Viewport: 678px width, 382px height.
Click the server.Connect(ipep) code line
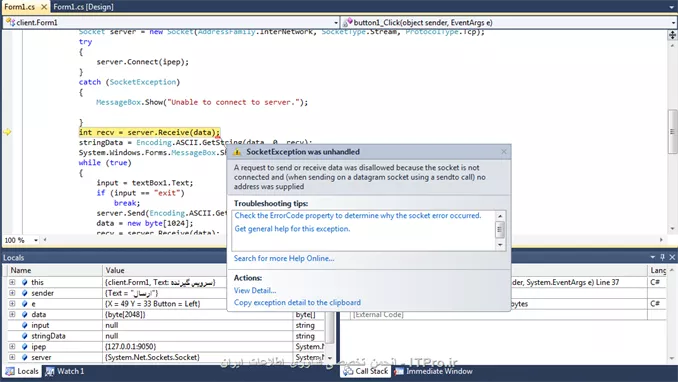click(143, 62)
